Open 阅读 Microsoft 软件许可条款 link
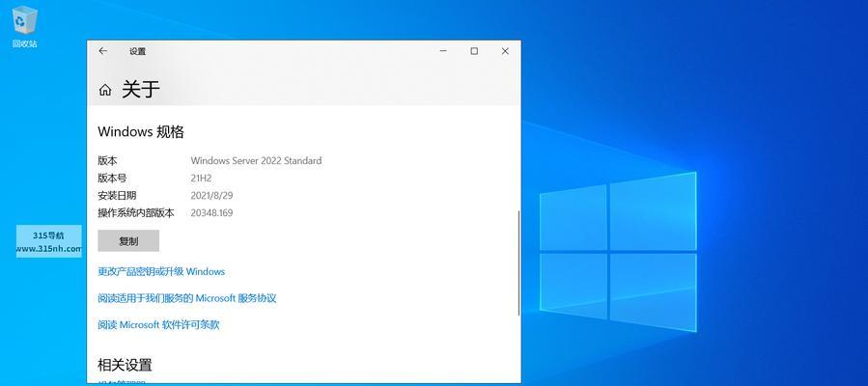This screenshot has height=386, width=868. [159, 324]
